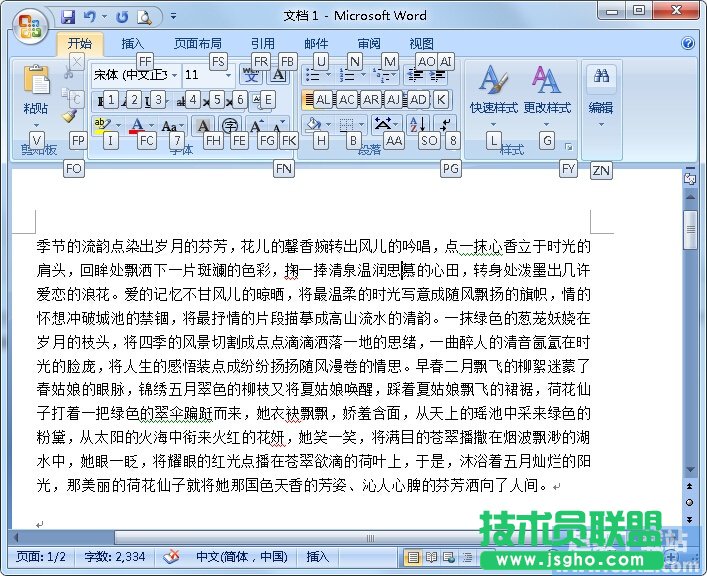Open the 页面布局 ribbon tab
Viewport: 707px width, 576px height.
click(198, 44)
